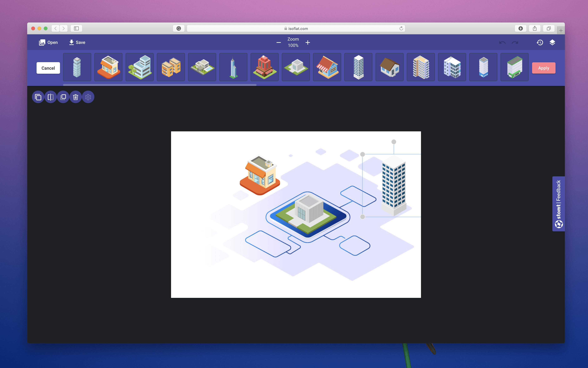588x368 pixels.
Task: Send the selected object to back
Action: 63,97
